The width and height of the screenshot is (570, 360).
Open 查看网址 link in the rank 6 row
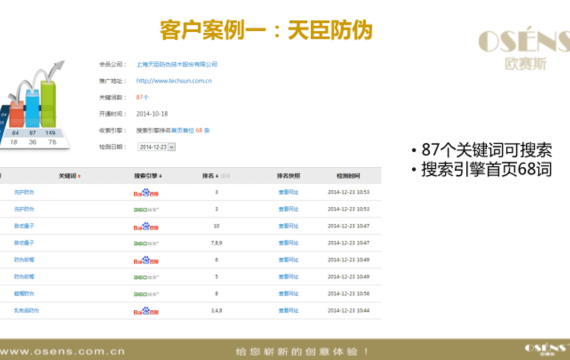[x=288, y=260]
